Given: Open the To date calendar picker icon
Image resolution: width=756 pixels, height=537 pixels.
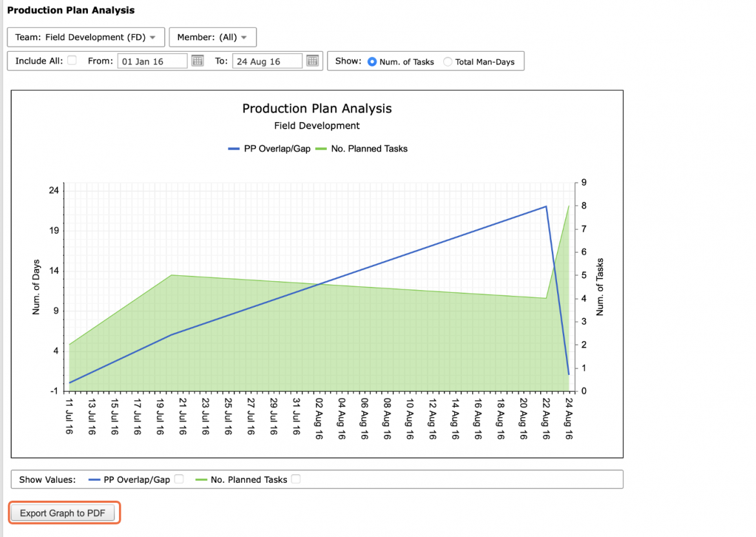Looking at the screenshot, I should [313, 61].
